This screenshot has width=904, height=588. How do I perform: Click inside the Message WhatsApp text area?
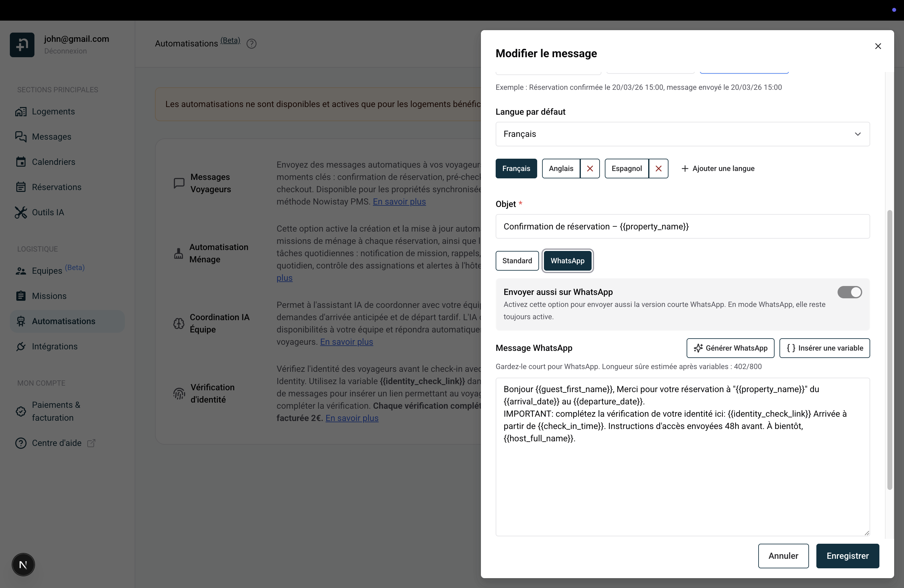[x=683, y=457]
